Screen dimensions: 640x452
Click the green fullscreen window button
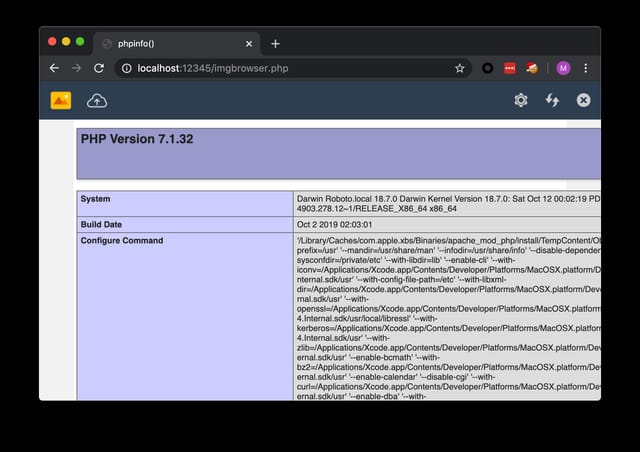tap(80, 42)
